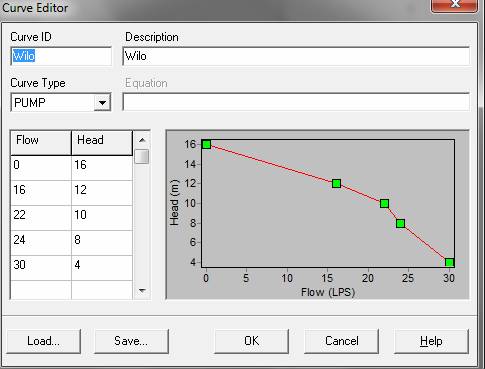485x369 pixels.
Task: Close the Curve Editor window
Action: tap(454, 5)
